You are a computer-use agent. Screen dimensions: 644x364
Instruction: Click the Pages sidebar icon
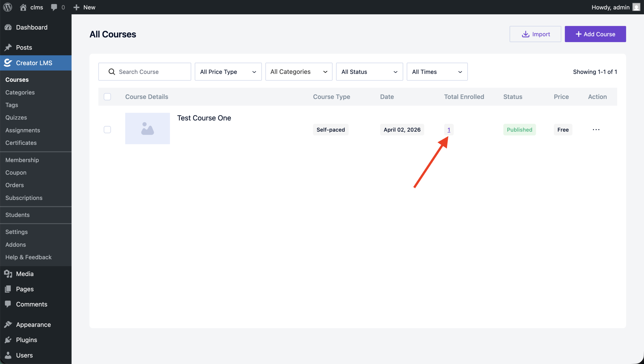point(8,289)
